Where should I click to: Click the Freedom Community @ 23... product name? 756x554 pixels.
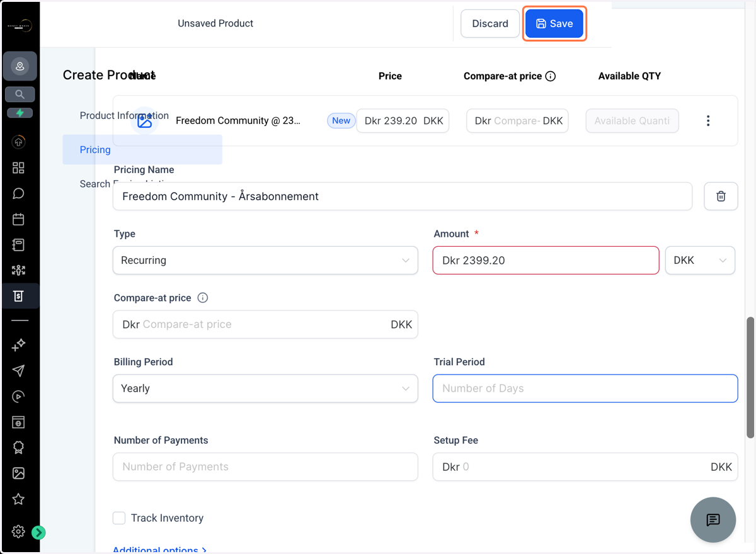pos(238,121)
